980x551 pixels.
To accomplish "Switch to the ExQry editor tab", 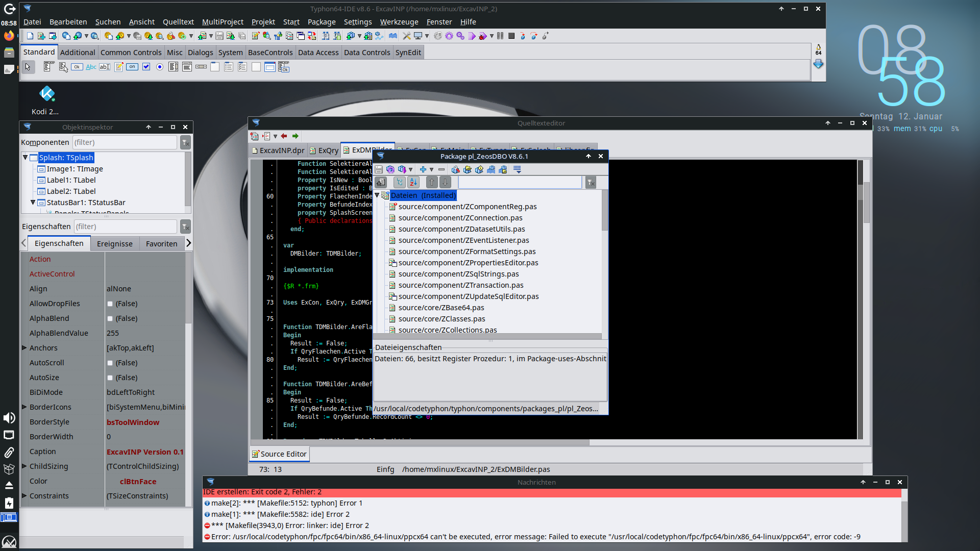I will click(324, 151).
